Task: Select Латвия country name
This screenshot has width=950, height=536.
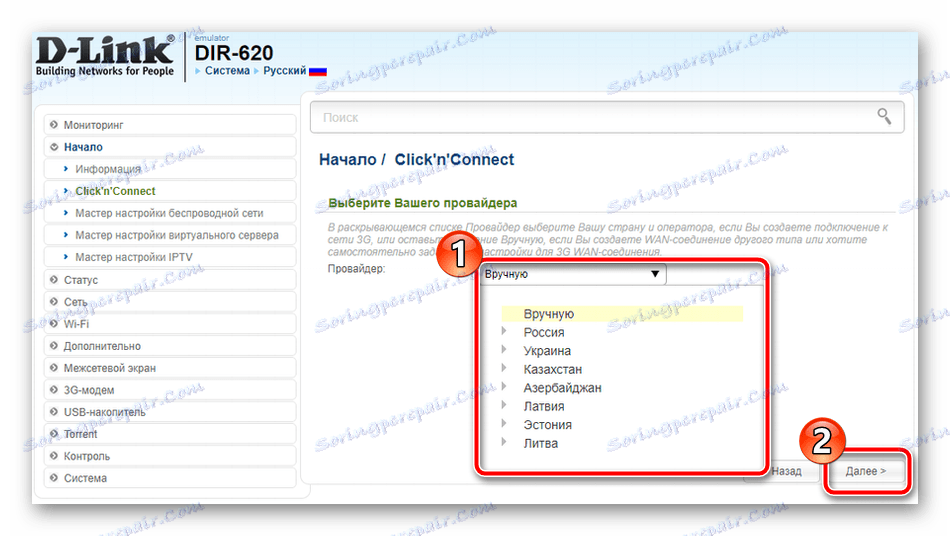Action: coord(544,406)
